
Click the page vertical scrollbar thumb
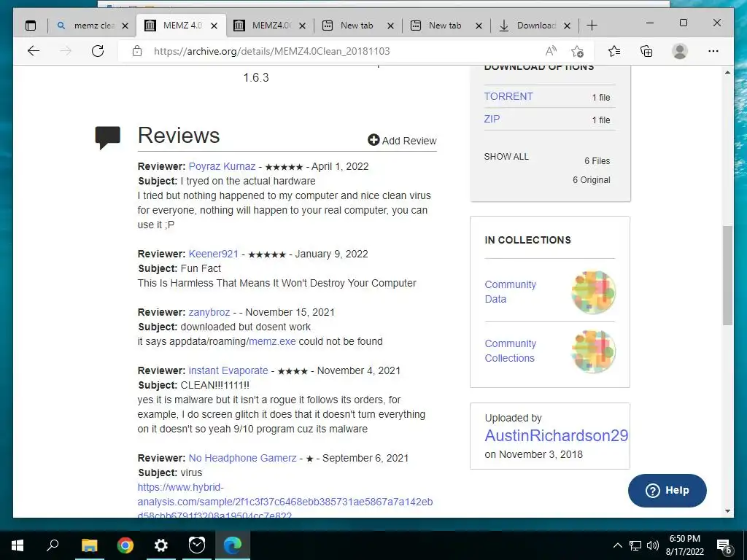coord(727,275)
